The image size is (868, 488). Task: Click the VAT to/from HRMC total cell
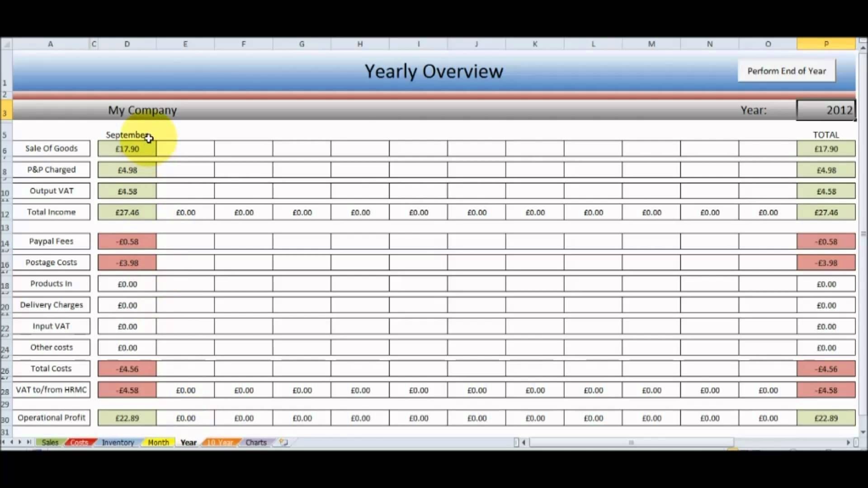pos(826,389)
